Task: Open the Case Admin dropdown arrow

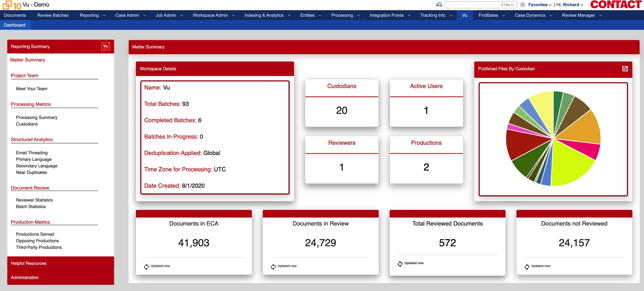Action: [144, 15]
